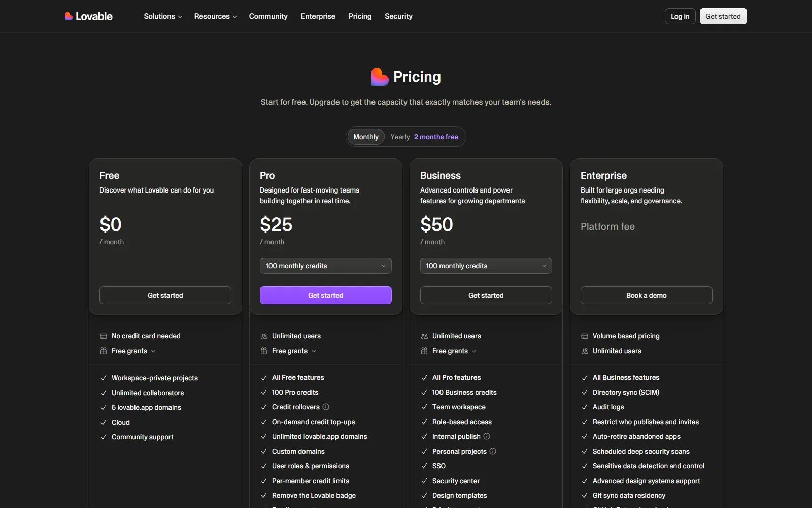Open the Resources dropdown menu

(216, 16)
